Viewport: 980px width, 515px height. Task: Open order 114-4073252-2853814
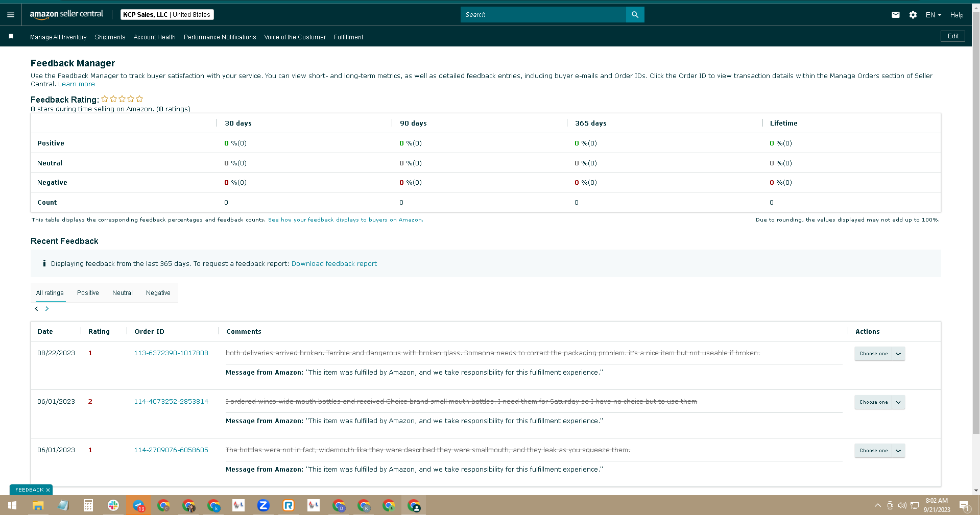171,402
